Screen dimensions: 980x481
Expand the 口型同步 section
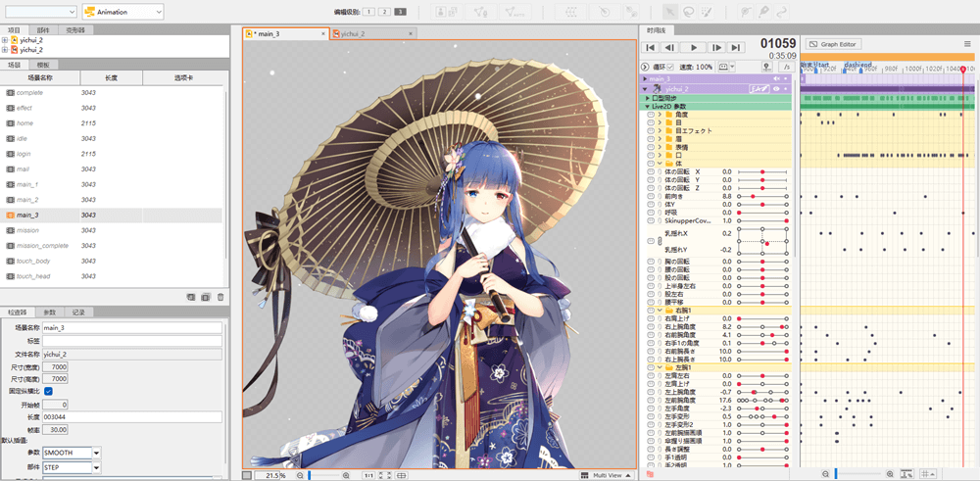pos(648,98)
